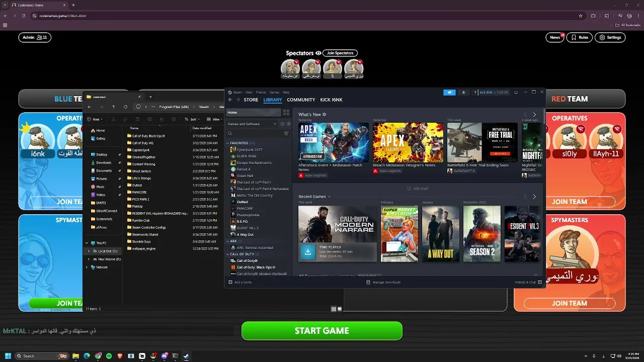This screenshot has height=362, width=644.
Task: Open new tab in File Explorer
Action: coord(150,97)
